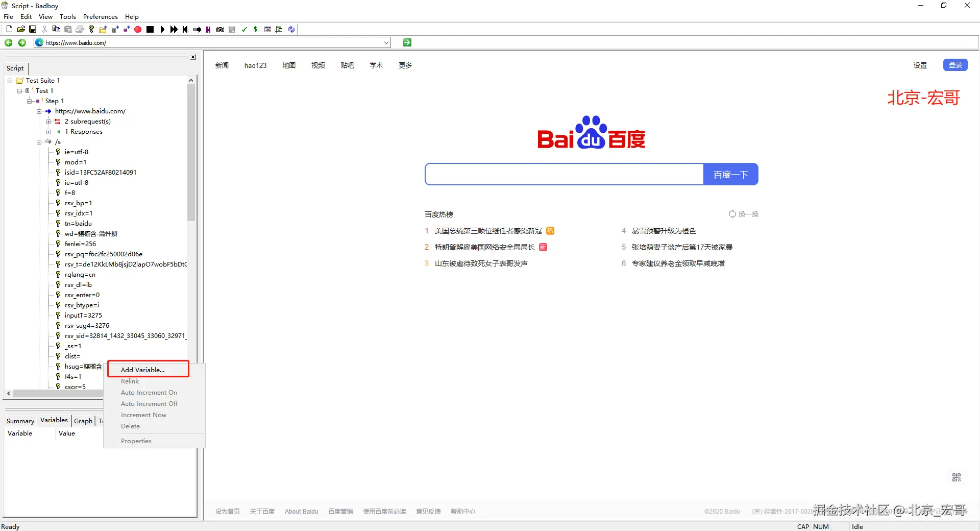980x531 pixels.
Task: Collapse the https://www.baidu.com/ request node
Action: [39, 111]
